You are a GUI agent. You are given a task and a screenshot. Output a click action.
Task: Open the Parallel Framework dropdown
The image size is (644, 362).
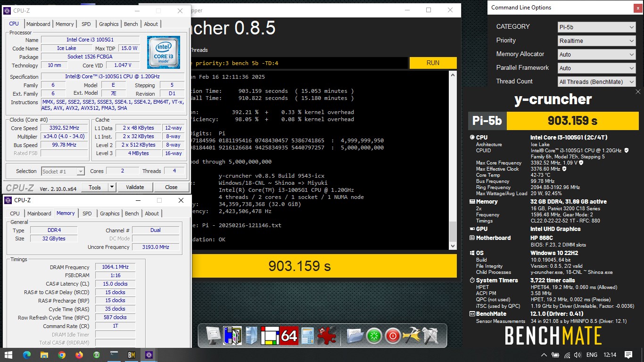click(597, 68)
